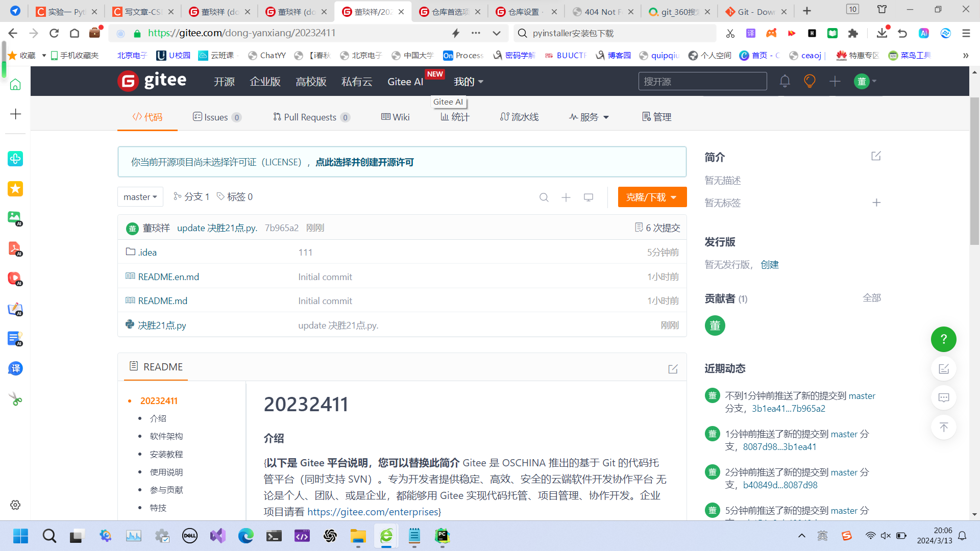
Task: Open Microsoft Edge from the taskbar
Action: (246, 536)
